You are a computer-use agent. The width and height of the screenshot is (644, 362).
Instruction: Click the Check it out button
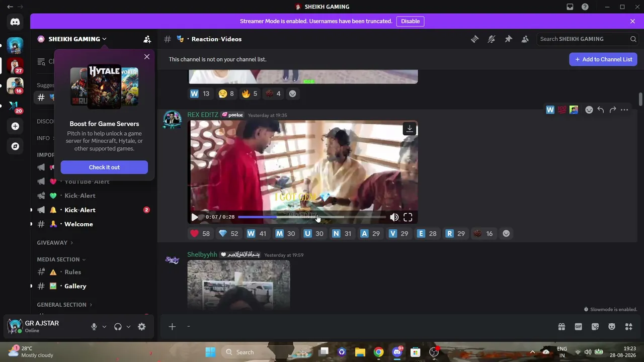(x=104, y=167)
